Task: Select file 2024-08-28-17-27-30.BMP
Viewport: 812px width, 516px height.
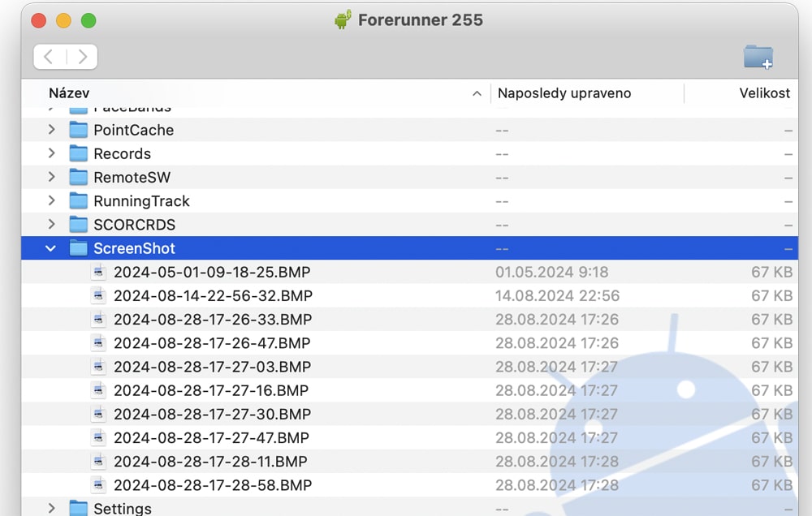Action: 212,415
